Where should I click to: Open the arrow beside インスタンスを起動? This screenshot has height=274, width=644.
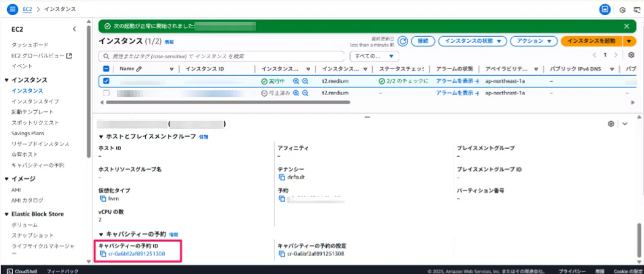629,41
